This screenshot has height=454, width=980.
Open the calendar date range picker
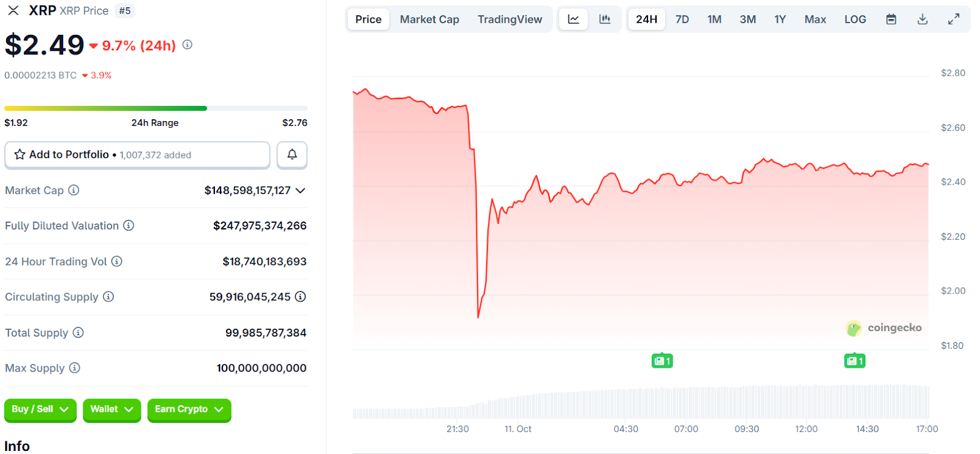891,20
